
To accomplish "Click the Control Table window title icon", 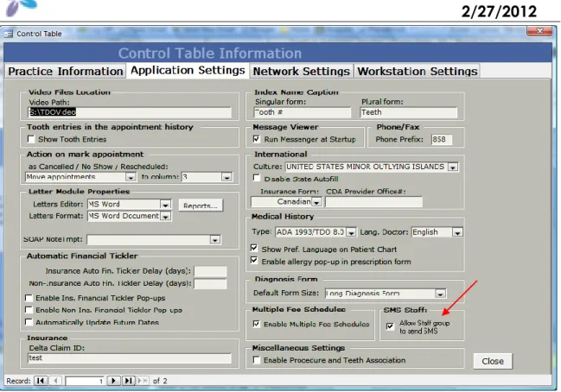I will [x=8, y=34].
